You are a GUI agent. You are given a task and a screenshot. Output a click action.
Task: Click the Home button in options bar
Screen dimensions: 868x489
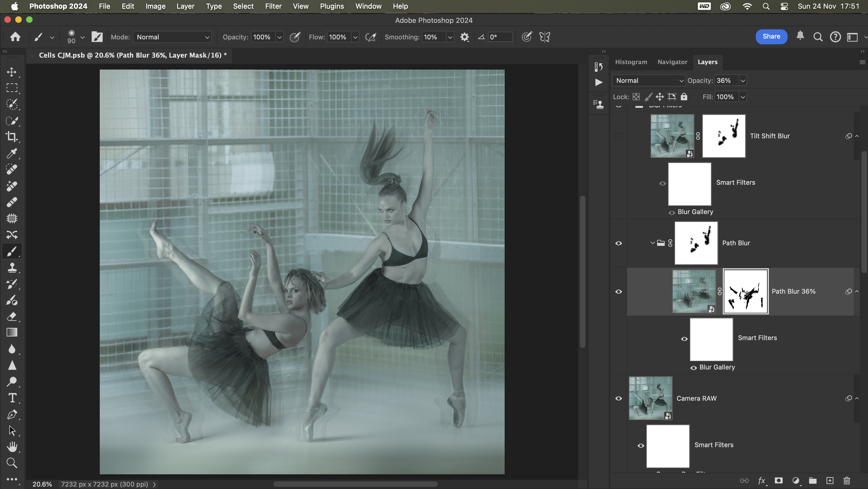pyautogui.click(x=15, y=37)
